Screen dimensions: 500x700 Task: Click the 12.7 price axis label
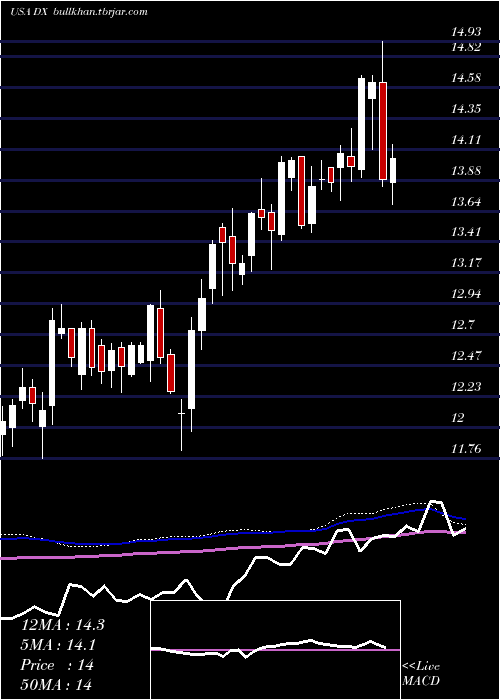[463, 325]
